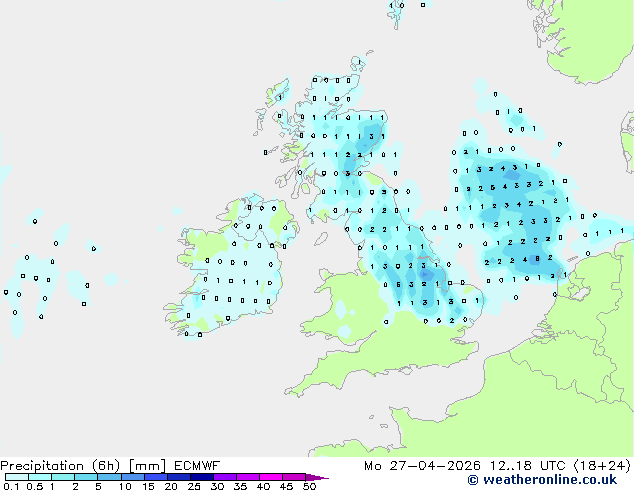This screenshot has width=634, height=490.
Task: Click the weatheronline.co.uk copyright link
Action: coord(542,480)
